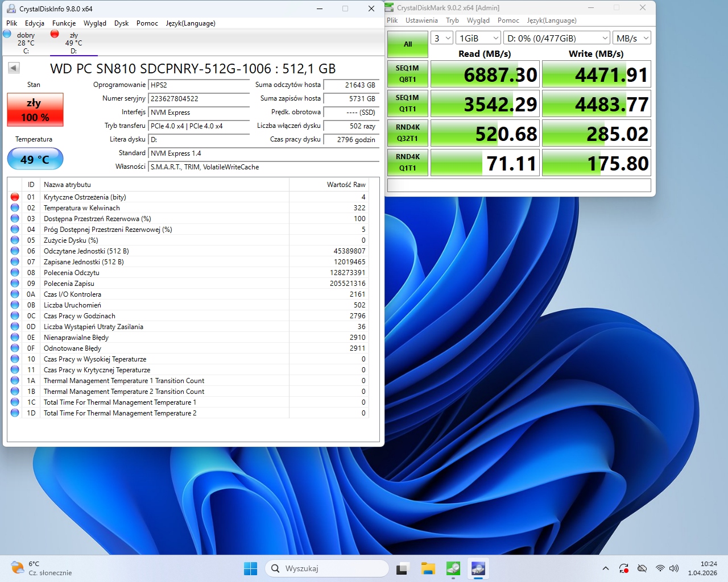The width and height of the screenshot is (728, 582).
Task: Click the CrystalDiskMark taskbar icon
Action: click(453, 568)
